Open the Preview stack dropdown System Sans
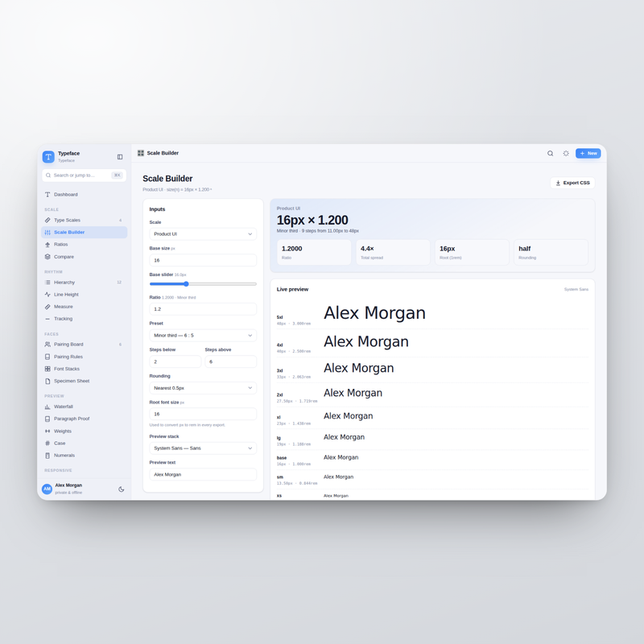This screenshot has width=644, height=644. click(x=203, y=448)
